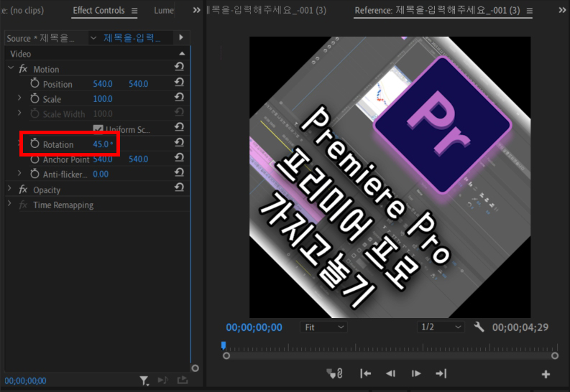
Task: Click the Effect Controls timecode at bottom
Action: [x=25, y=381]
